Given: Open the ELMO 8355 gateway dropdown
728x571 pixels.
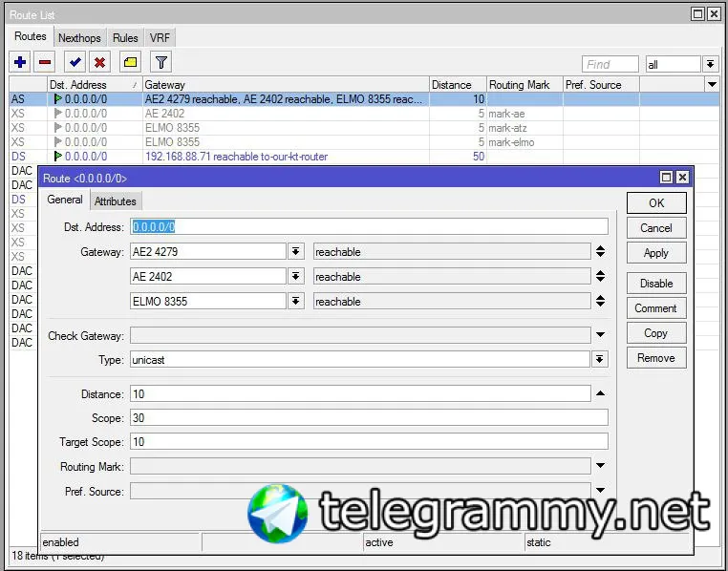Looking at the screenshot, I should tap(295, 301).
